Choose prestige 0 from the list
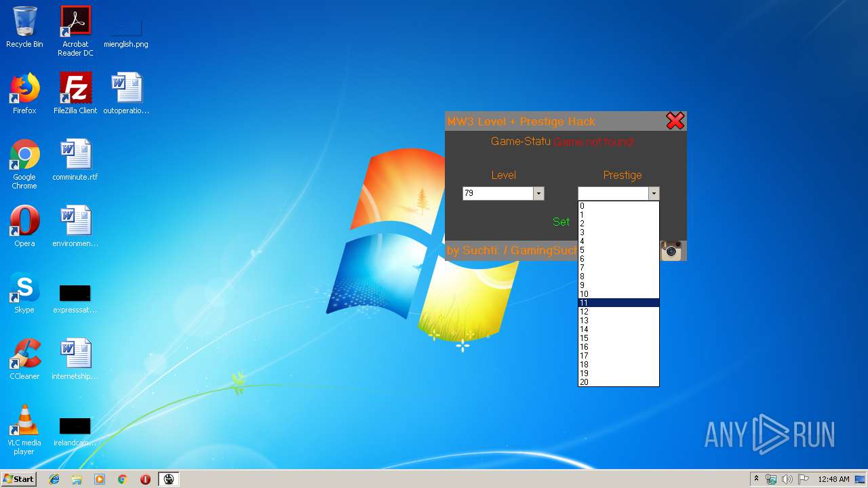This screenshot has width=868, height=488. (618, 206)
